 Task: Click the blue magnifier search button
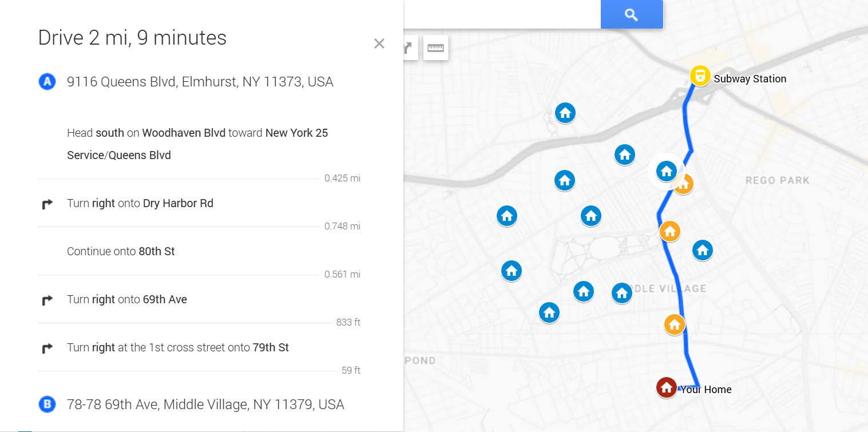(x=631, y=14)
